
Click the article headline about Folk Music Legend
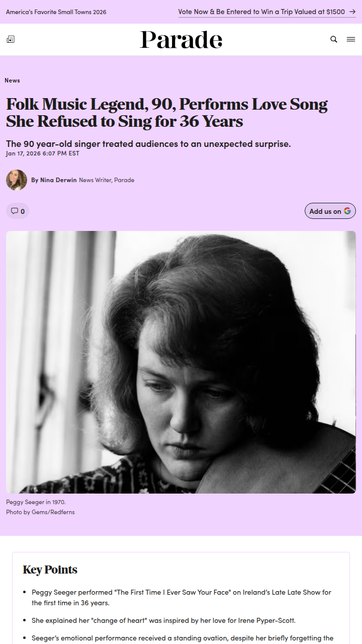click(x=167, y=113)
